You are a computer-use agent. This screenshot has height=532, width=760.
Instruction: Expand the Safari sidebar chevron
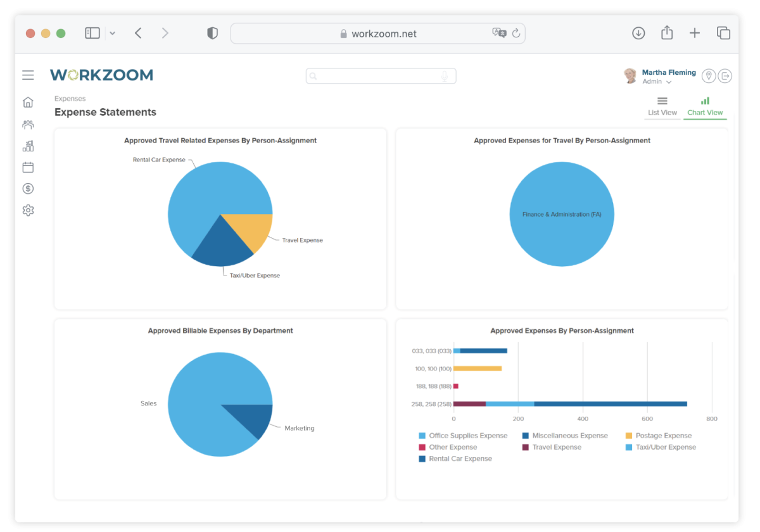click(112, 33)
